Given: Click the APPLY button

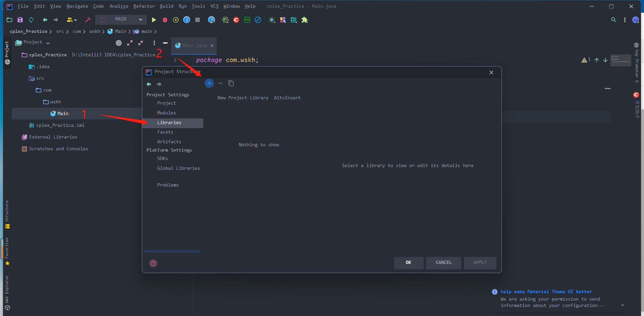Looking at the screenshot, I should (x=480, y=263).
